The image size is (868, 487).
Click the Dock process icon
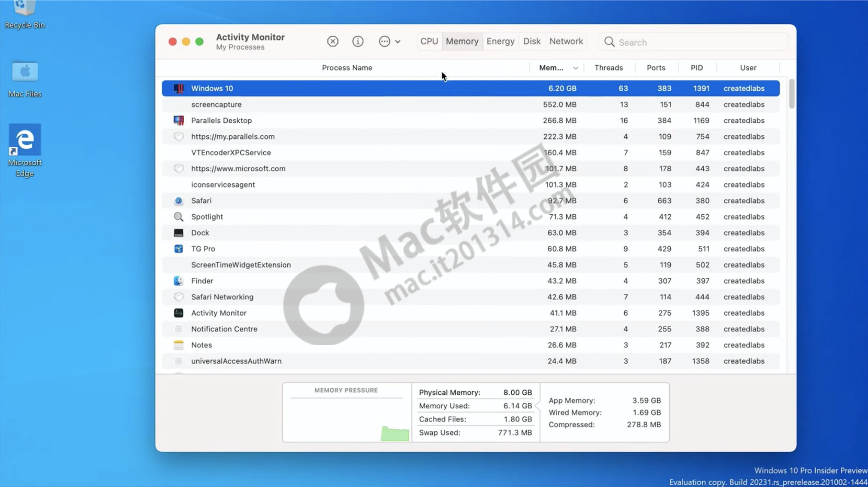[179, 233]
